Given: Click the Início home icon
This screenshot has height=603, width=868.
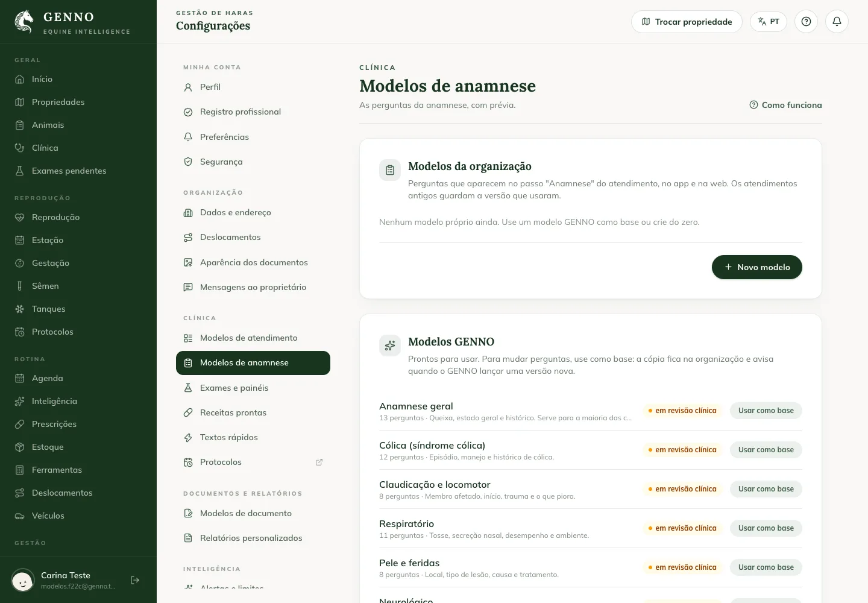Looking at the screenshot, I should click(x=20, y=79).
